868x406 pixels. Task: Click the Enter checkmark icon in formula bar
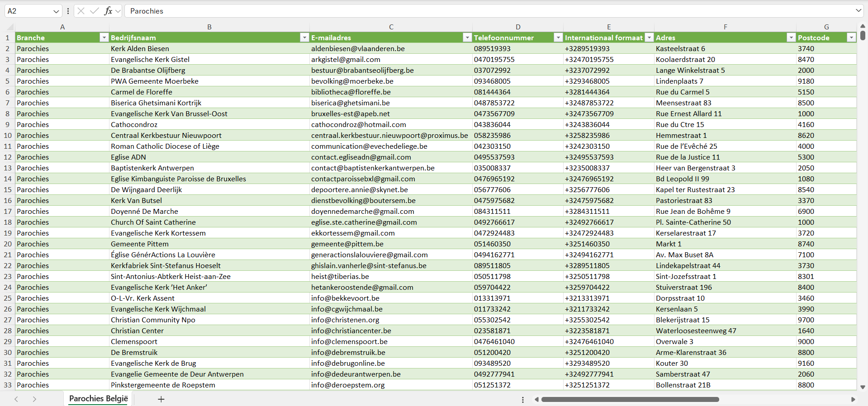94,11
